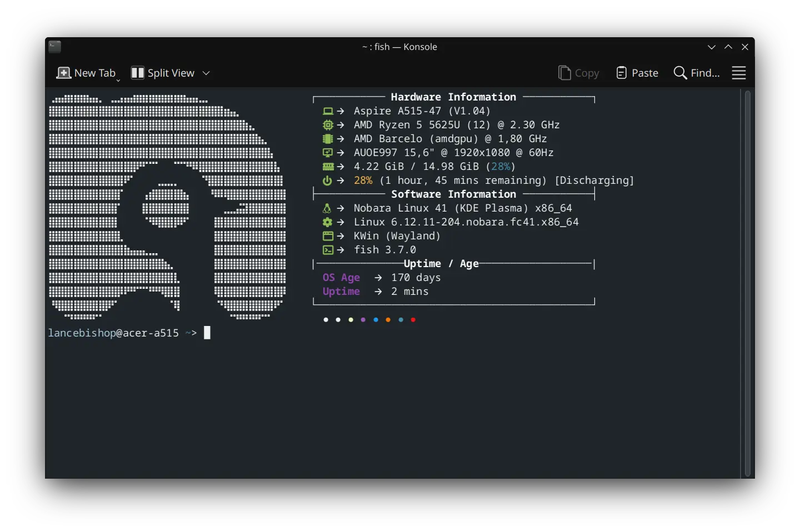Click the Tux penguin icon beside Nobara Linux
This screenshot has width=800, height=532.
pyautogui.click(x=327, y=208)
